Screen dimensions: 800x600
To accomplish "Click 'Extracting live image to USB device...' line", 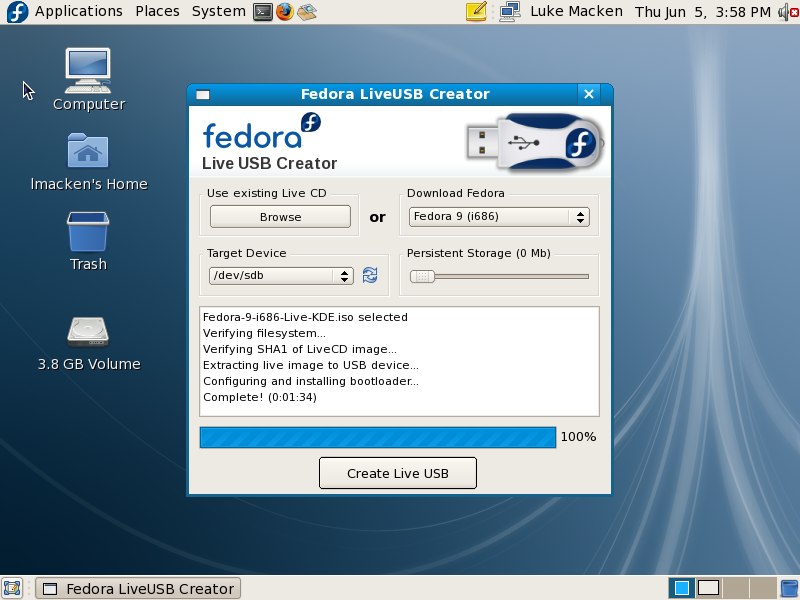I will pyautogui.click(x=311, y=365).
